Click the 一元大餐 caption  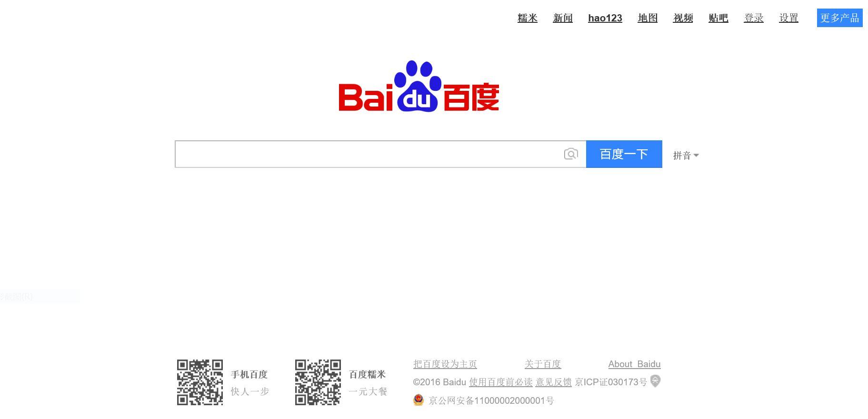click(368, 391)
